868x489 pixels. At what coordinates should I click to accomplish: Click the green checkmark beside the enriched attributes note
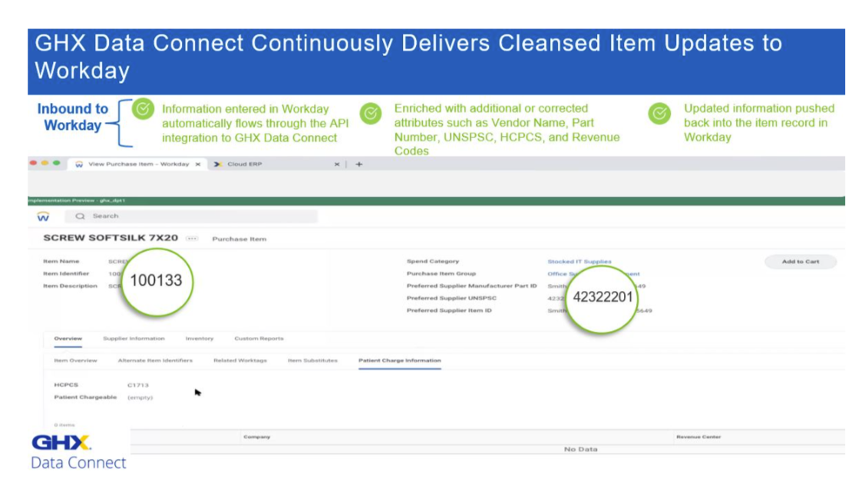pyautogui.click(x=371, y=111)
